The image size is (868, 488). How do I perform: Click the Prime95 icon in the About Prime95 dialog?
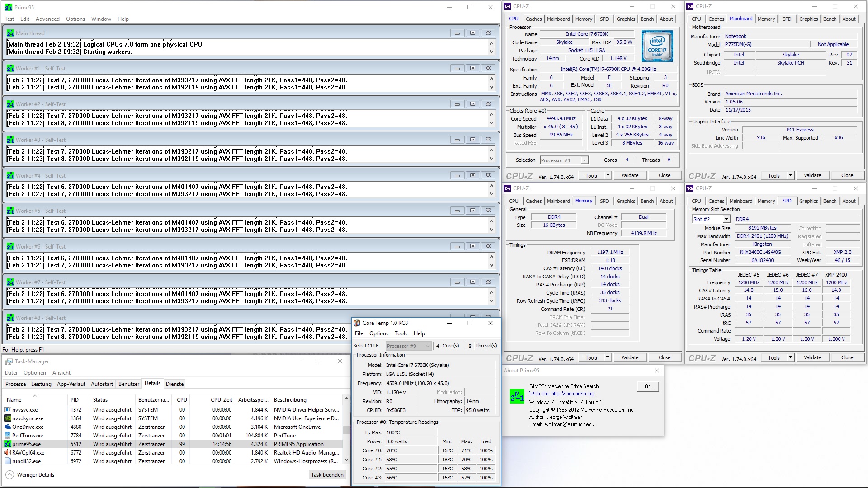pyautogui.click(x=517, y=396)
